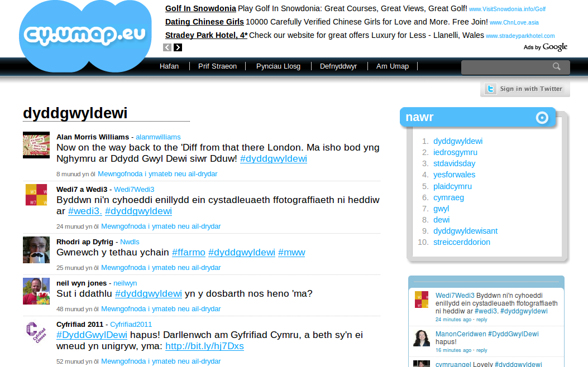Open the Hafan menu item
This screenshot has height=367, width=588.
click(169, 66)
